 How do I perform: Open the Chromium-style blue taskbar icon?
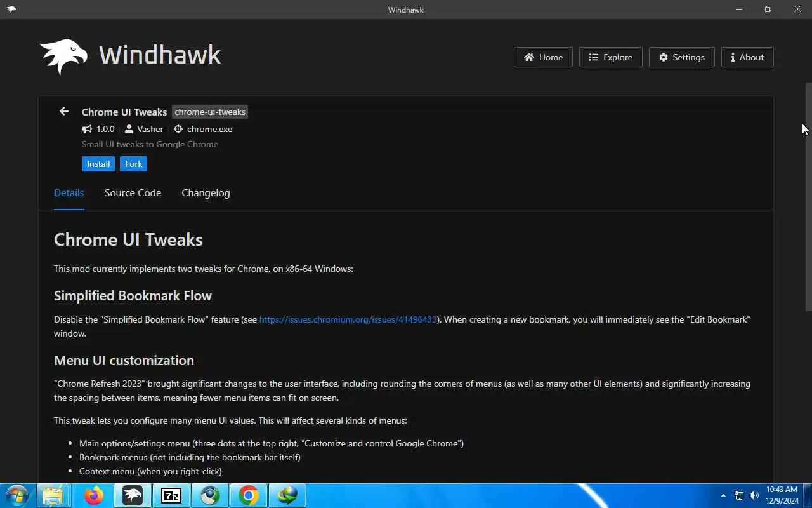click(x=210, y=495)
